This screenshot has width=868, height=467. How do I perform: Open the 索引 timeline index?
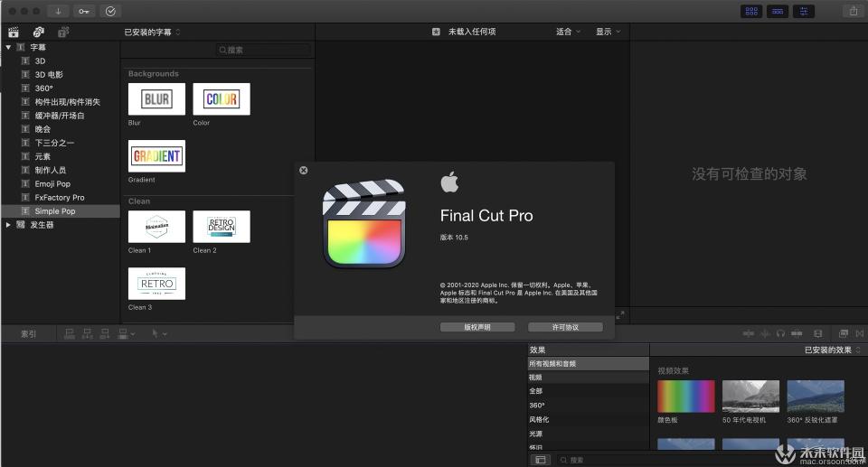coord(28,334)
